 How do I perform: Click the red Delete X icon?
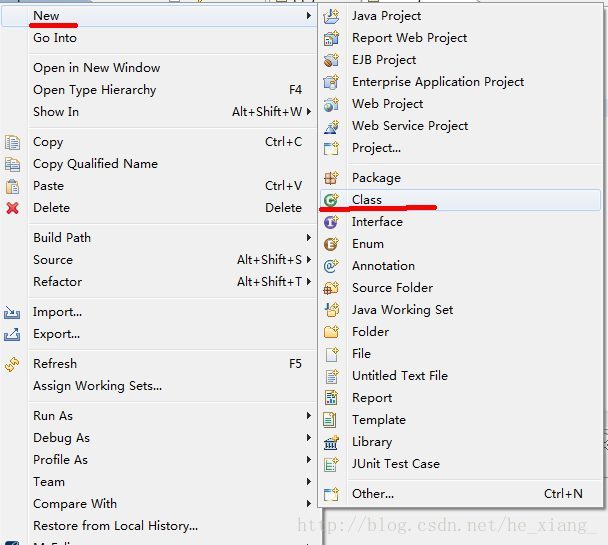(12, 208)
